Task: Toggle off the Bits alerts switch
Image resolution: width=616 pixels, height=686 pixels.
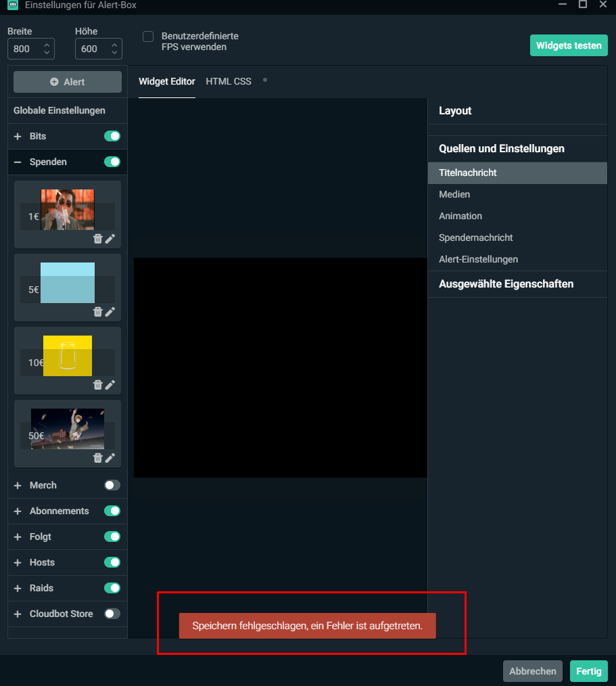Action: point(112,136)
